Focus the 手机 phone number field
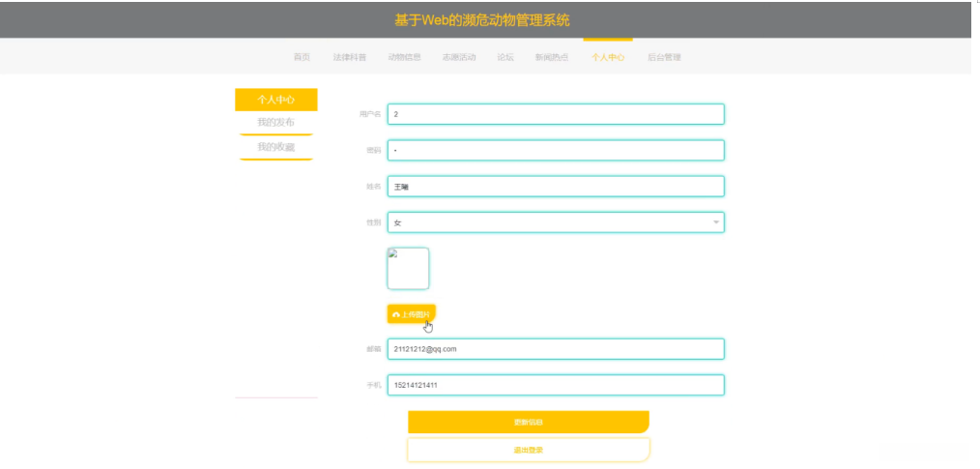Image resolution: width=980 pixels, height=469 pixels. click(556, 385)
